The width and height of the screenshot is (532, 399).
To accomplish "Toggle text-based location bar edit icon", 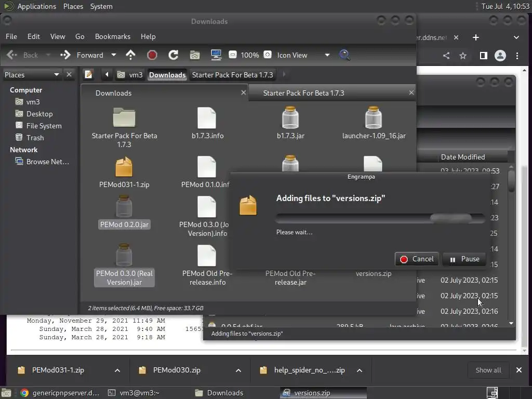I will click(x=88, y=74).
